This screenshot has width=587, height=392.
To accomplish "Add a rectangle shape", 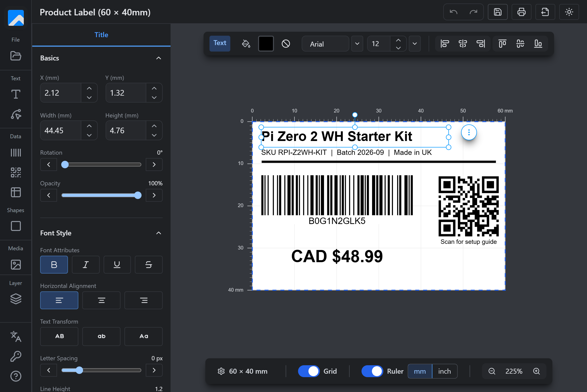I will coord(16,226).
